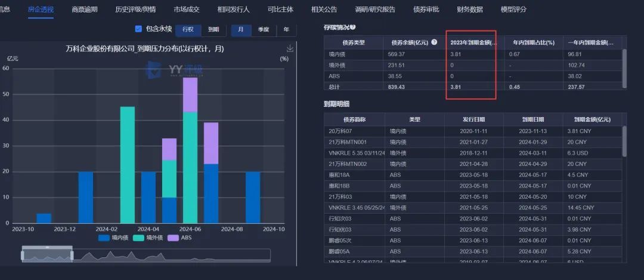Download the maturity pressure chart

tap(290, 48)
